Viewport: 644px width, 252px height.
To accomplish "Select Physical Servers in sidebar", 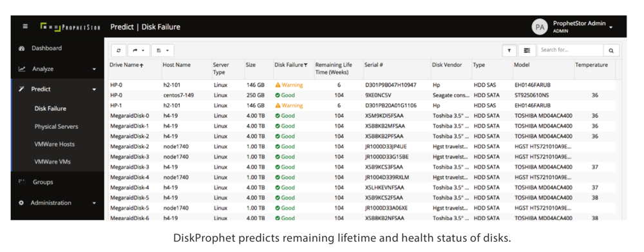I will pos(56,126).
